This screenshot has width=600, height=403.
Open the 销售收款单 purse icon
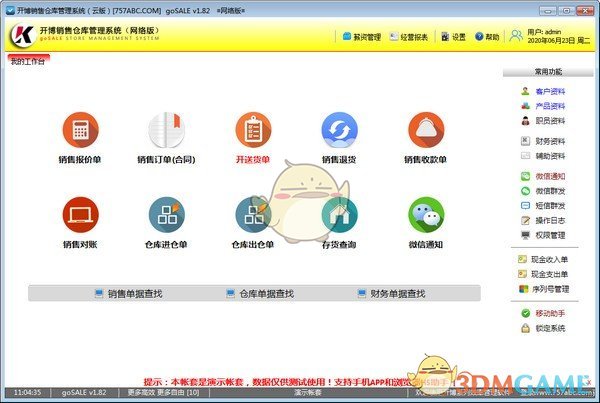click(426, 130)
